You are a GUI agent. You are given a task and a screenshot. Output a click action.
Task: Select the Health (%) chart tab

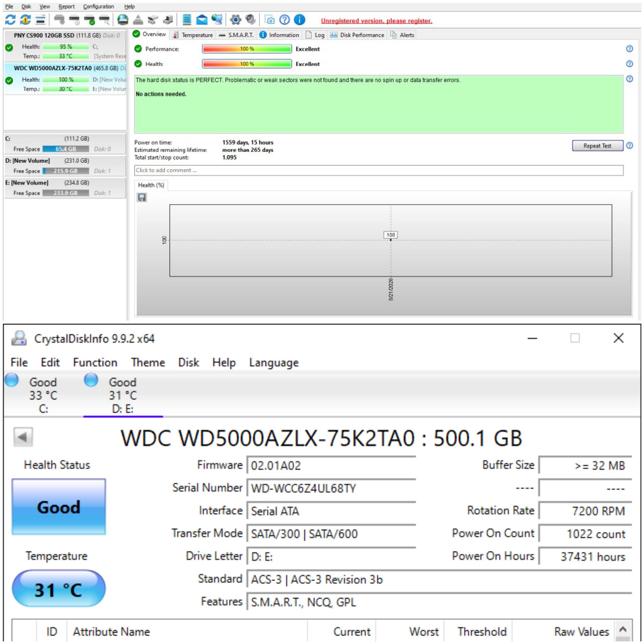151,185
